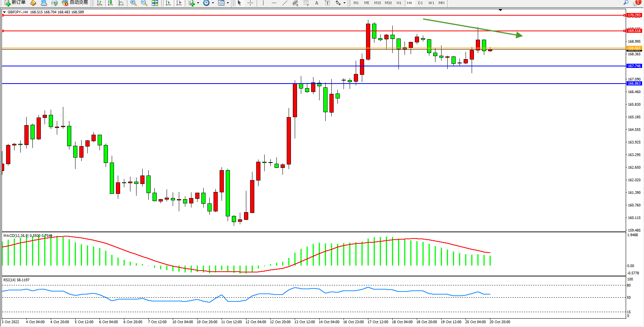
Task: Expand the chart templates dropdown arrow
Action: (x=228, y=3)
